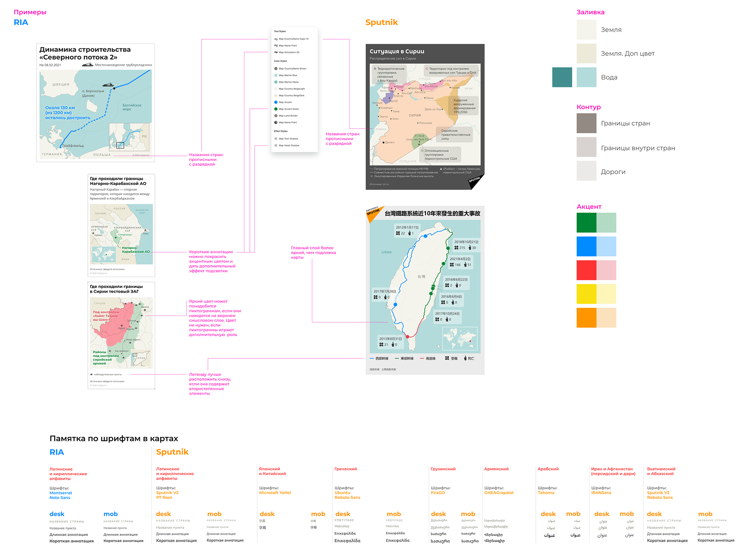Click the Map-Text-Shadow effect style icon
This screenshot has height=560, width=746.
[276, 139]
